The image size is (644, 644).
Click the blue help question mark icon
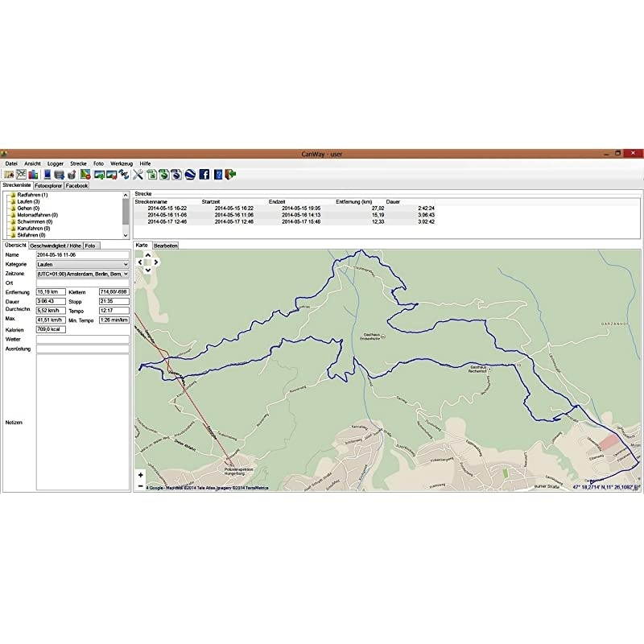point(218,174)
